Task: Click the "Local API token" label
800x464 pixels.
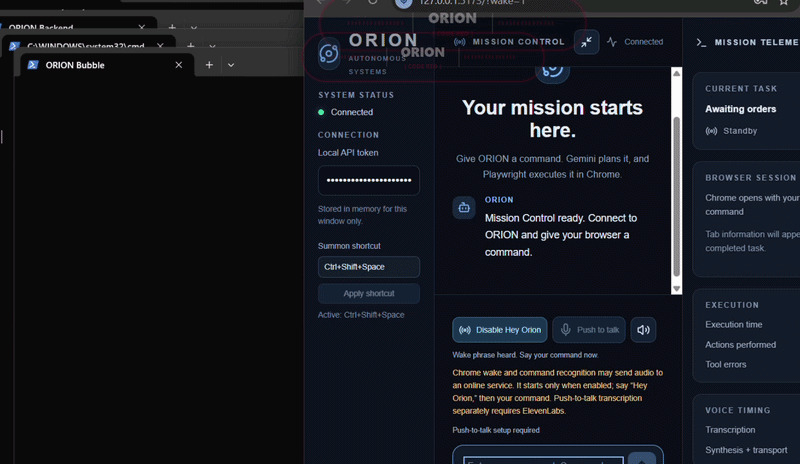Action: [x=348, y=153]
